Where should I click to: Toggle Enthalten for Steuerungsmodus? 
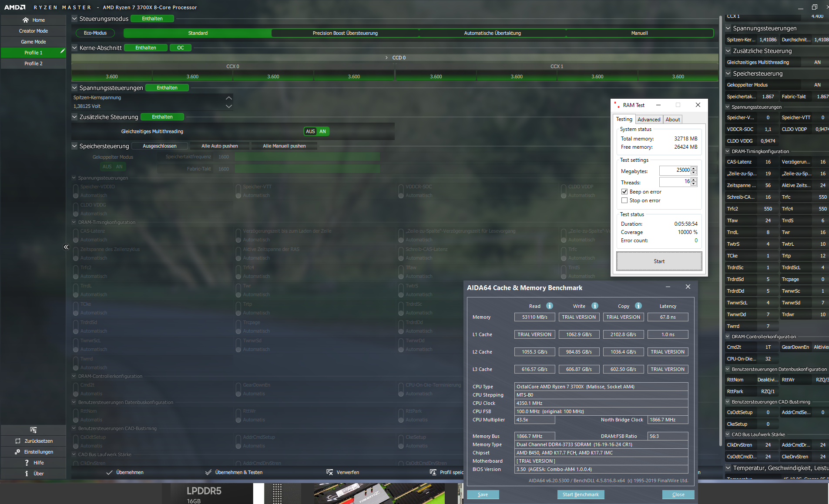tap(152, 19)
